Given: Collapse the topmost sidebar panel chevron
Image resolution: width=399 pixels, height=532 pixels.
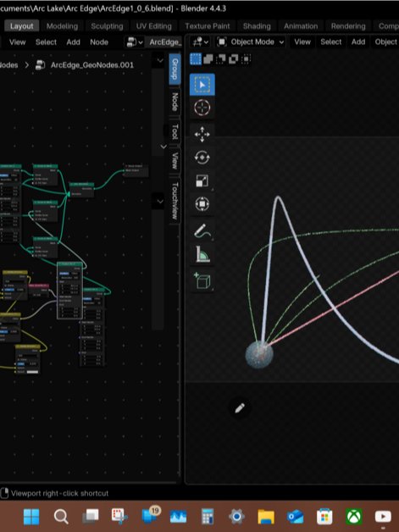Looking at the screenshot, I should (160, 60).
